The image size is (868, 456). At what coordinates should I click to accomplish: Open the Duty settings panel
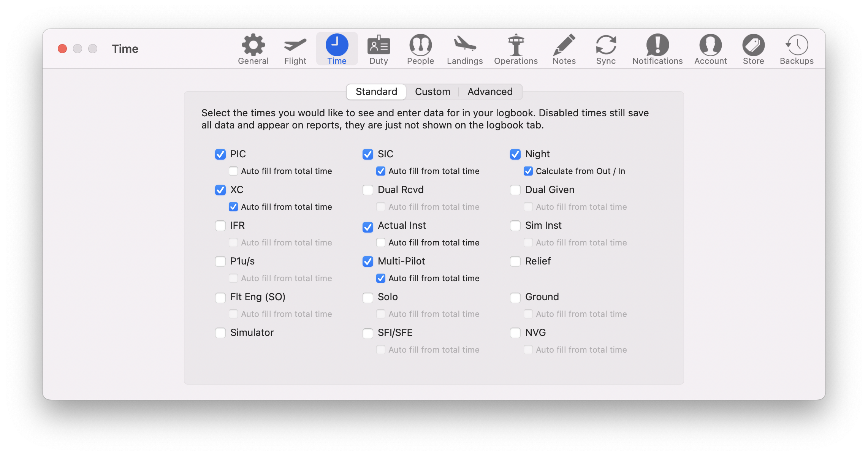click(x=378, y=48)
